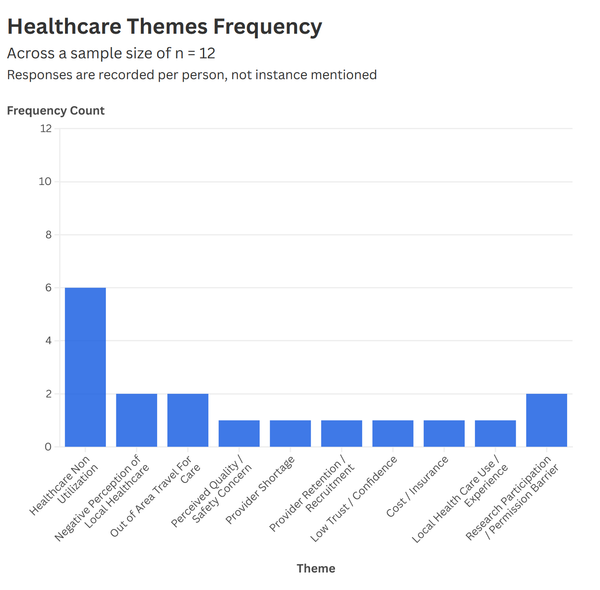Select the Cost / Insurance axis label
The width and height of the screenshot is (600, 590).
(417, 486)
